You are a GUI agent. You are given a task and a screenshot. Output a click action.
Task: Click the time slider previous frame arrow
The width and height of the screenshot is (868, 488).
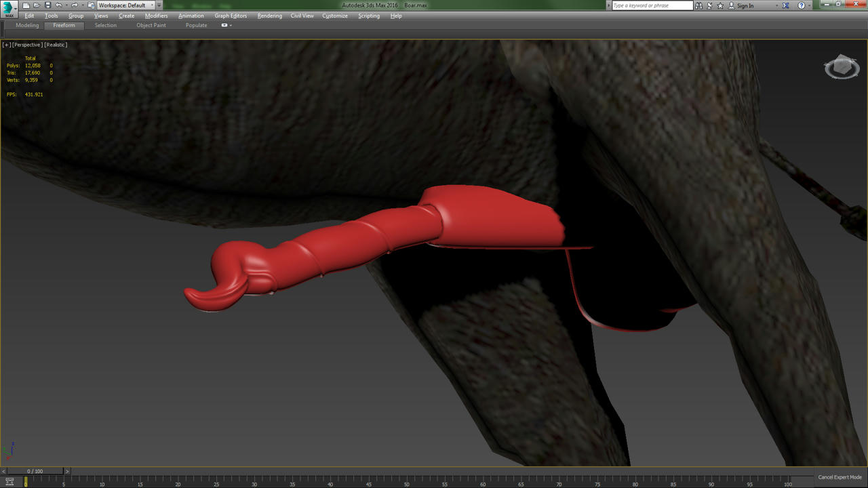(3, 471)
